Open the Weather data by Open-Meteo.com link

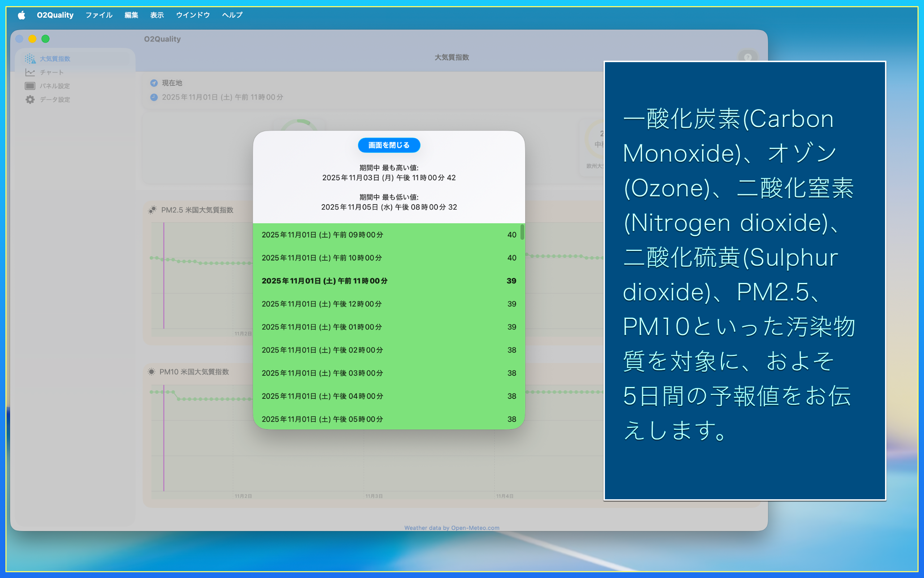click(452, 528)
